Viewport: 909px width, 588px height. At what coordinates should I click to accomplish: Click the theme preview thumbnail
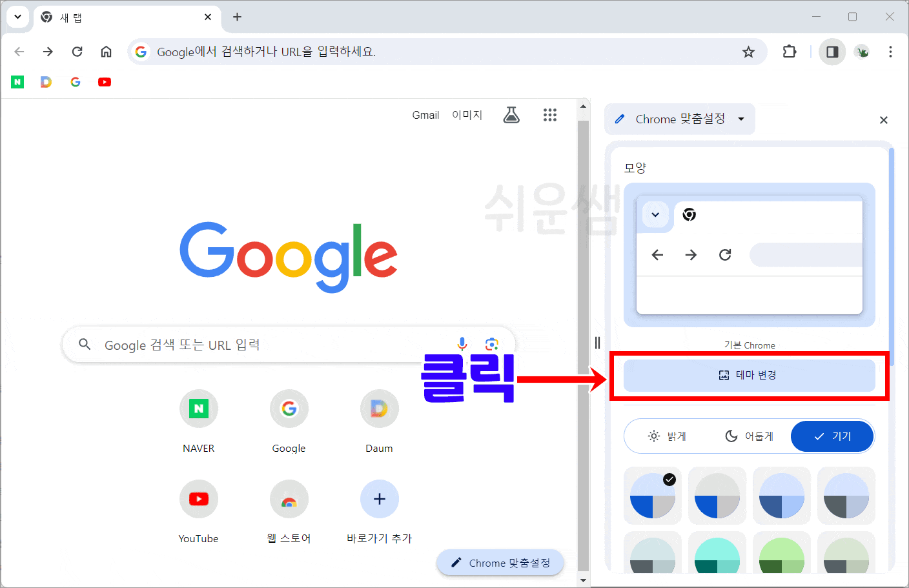click(749, 255)
